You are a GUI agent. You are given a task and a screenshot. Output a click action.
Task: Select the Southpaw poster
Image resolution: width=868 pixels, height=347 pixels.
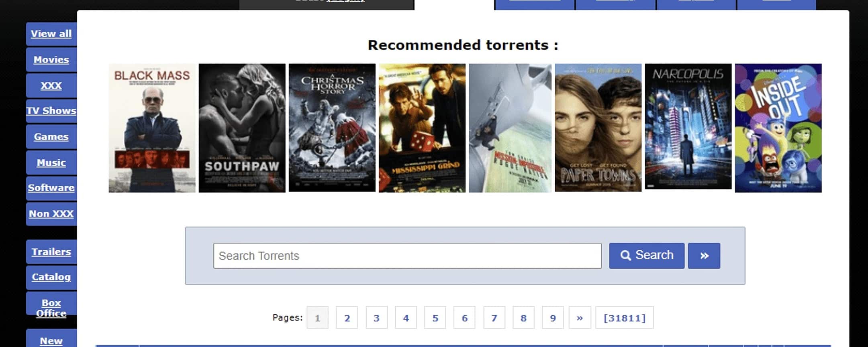point(242,128)
